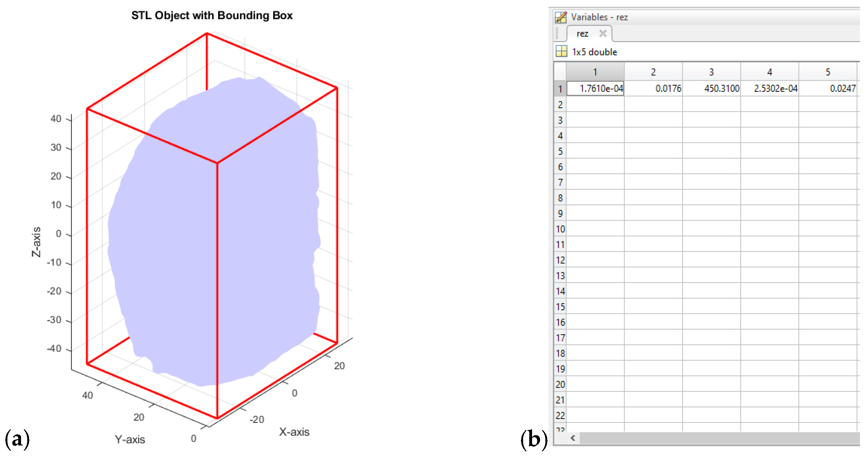The height and width of the screenshot is (460, 868).
Task: Select column 1 header
Action: coord(595,72)
